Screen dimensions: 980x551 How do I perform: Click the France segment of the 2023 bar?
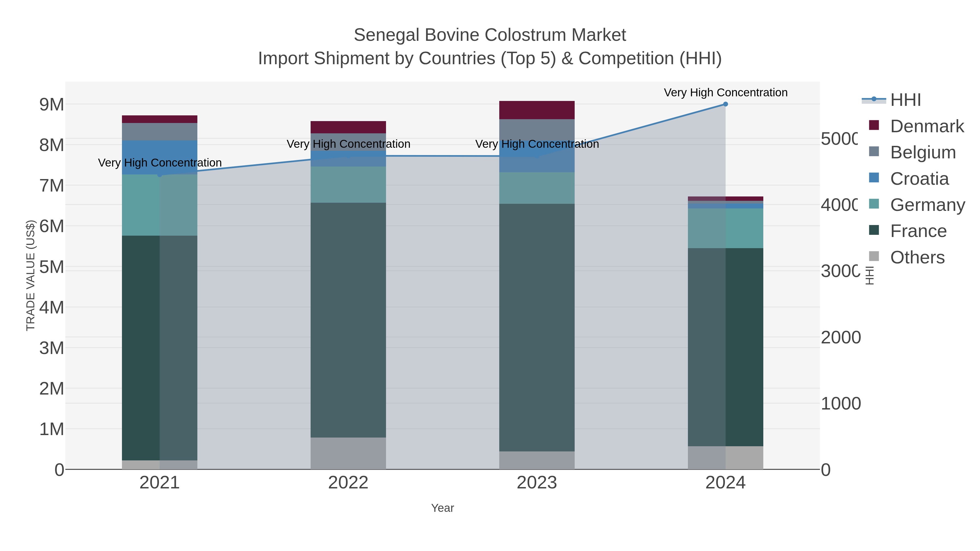[537, 328]
